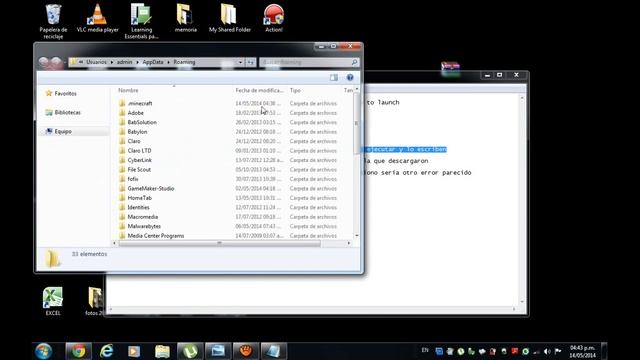Viewport: 640px width, 360px height.
Task: Click the EN language indicator in the tray
Action: pyautogui.click(x=425, y=350)
